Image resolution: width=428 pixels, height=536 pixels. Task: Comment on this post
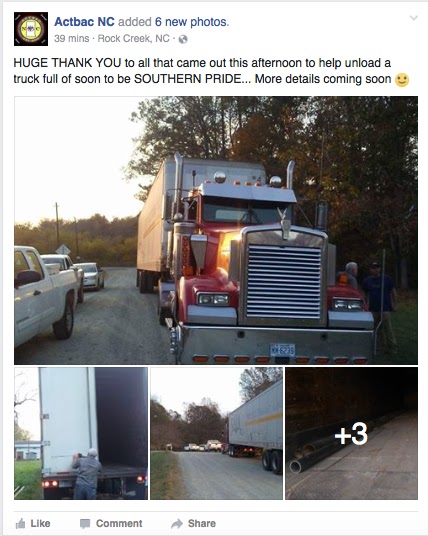pyautogui.click(x=111, y=523)
